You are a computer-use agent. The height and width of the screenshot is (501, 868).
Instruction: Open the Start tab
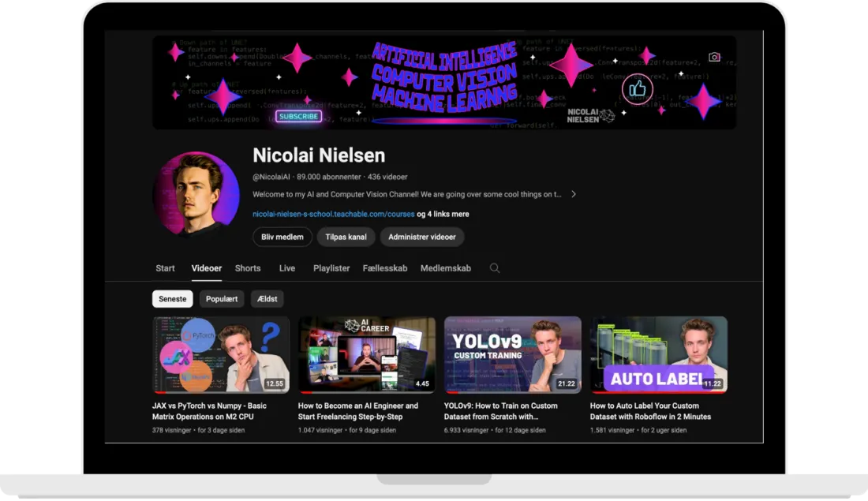(165, 268)
